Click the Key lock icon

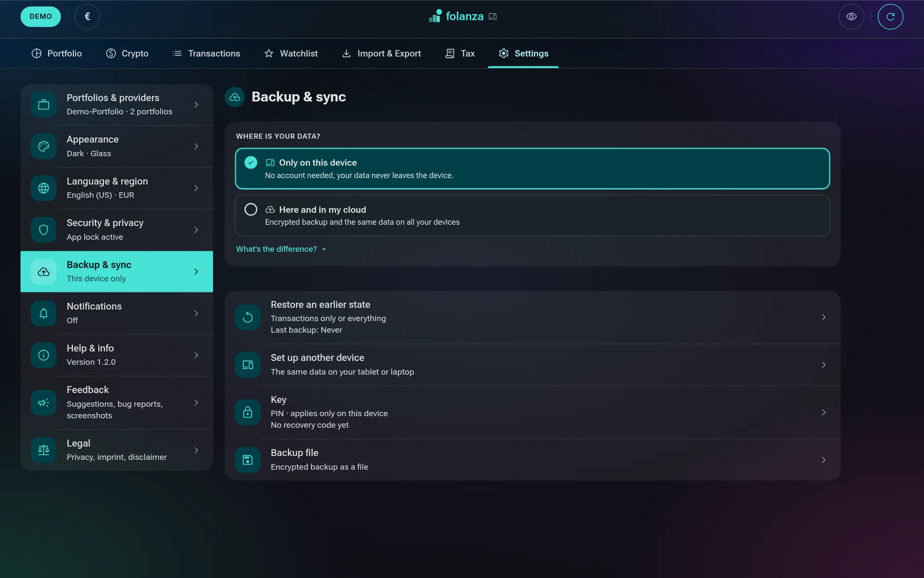248,413
